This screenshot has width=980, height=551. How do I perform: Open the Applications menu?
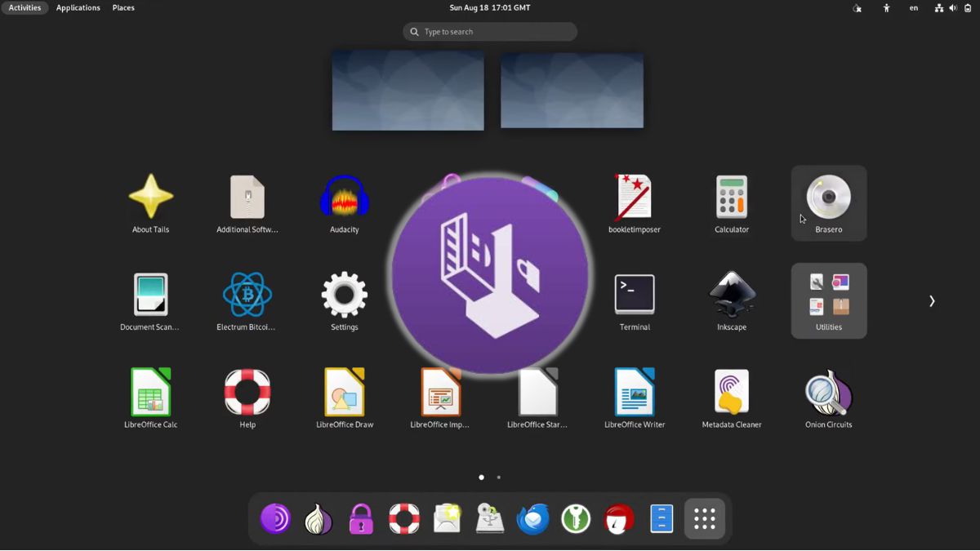[x=78, y=7]
